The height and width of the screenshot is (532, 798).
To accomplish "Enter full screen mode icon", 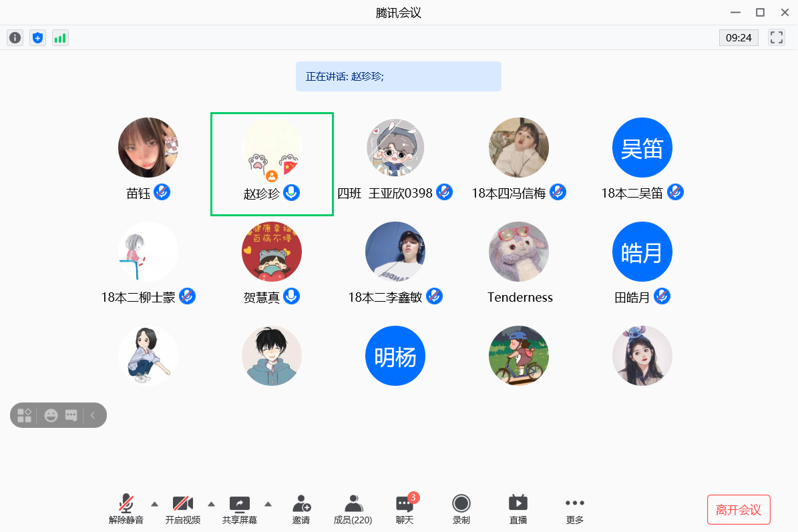I will pyautogui.click(x=776, y=37).
